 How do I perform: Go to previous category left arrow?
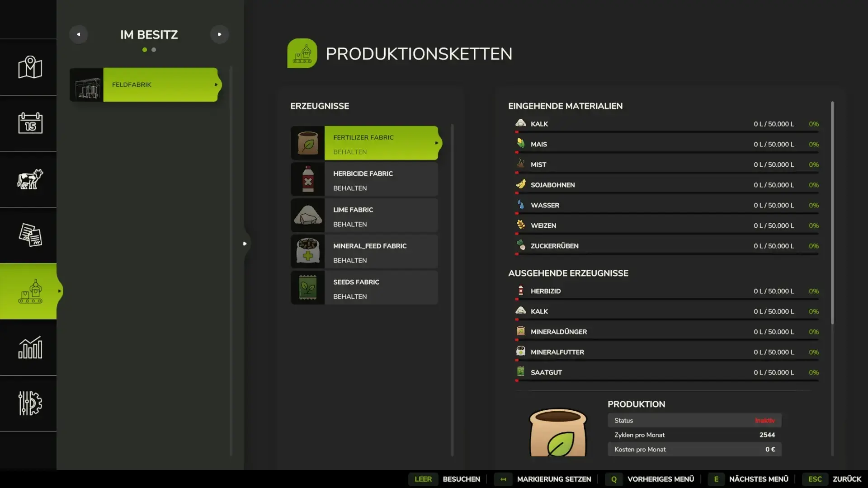(x=79, y=34)
